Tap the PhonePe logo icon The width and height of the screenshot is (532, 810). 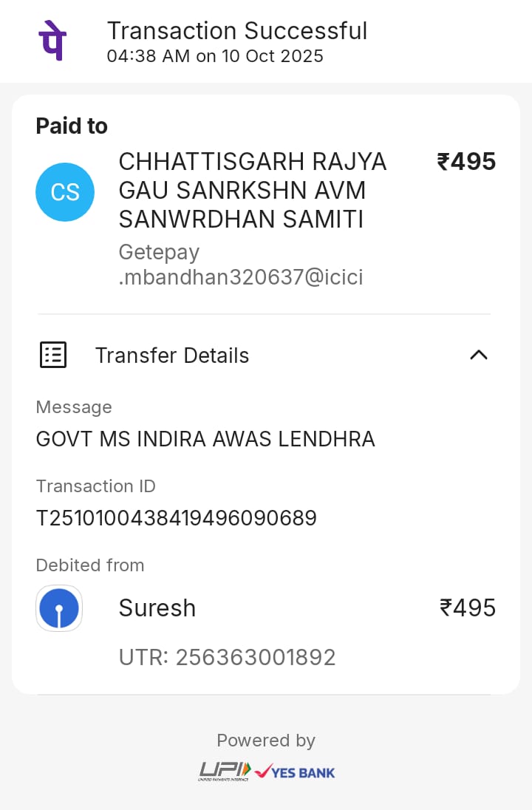point(52,39)
